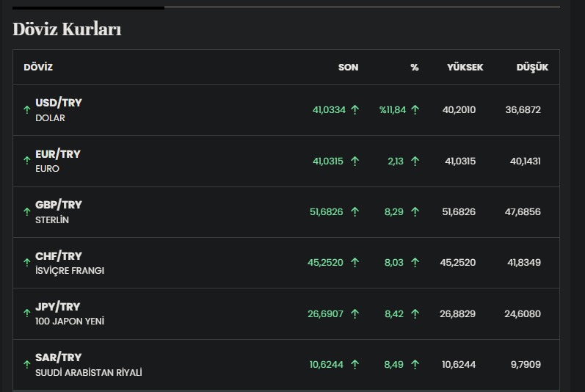Open the USD/TRY dollar rate
This screenshot has height=392, width=585.
(286, 110)
